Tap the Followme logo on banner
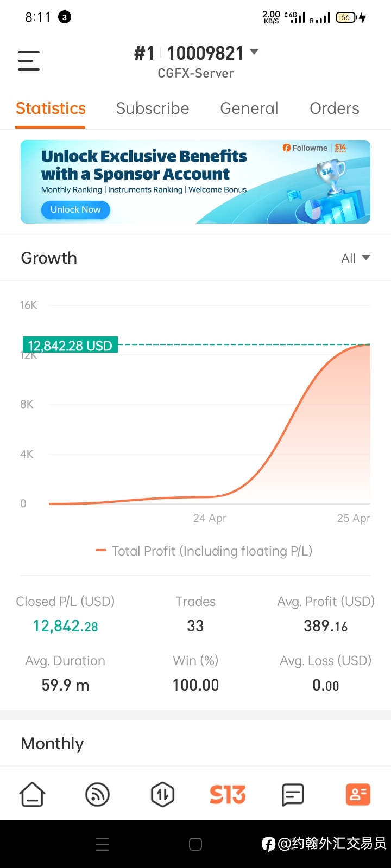The width and height of the screenshot is (391, 868). click(x=305, y=148)
